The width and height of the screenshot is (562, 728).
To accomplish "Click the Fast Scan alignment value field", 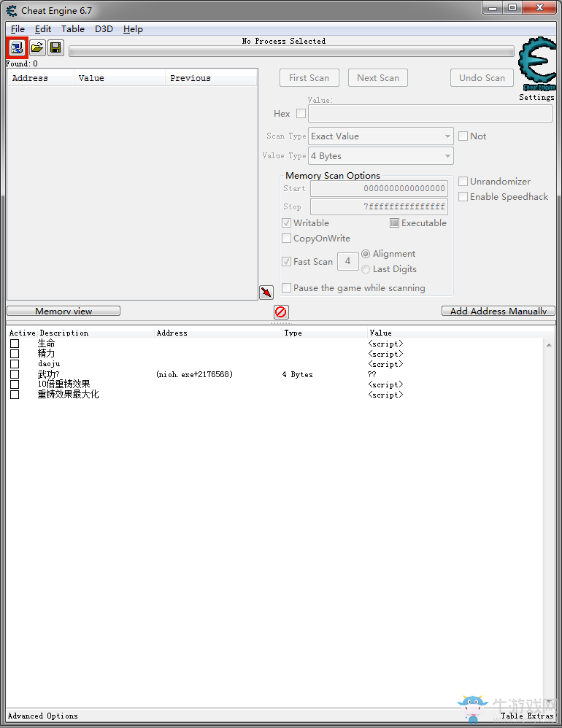I will click(x=348, y=261).
